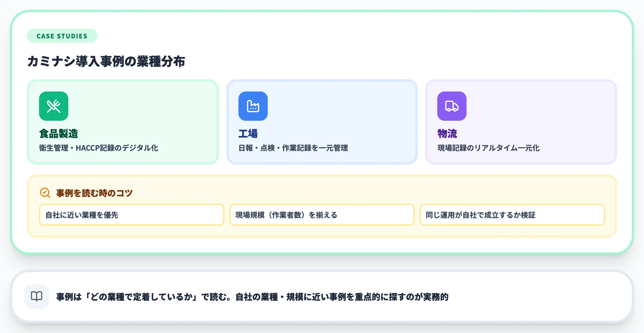This screenshot has height=333, width=644.
Task: Select 現場規模（作業者数）を揃える chip
Action: click(322, 215)
